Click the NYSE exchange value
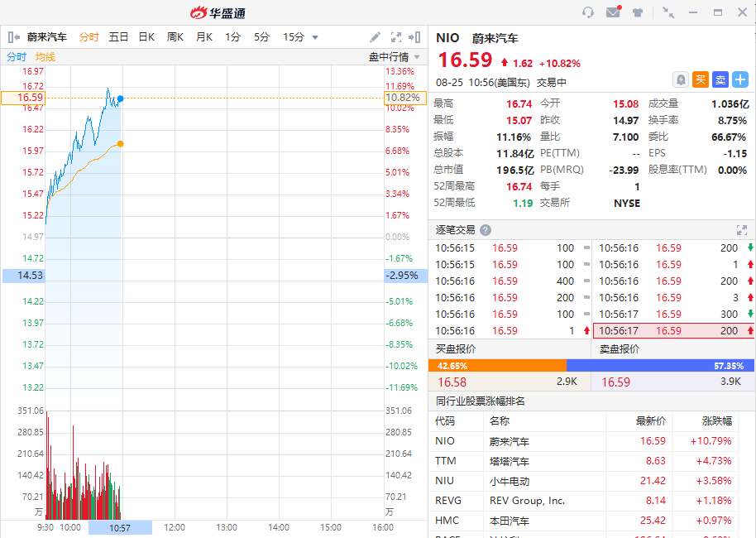The image size is (756, 538). [627, 203]
